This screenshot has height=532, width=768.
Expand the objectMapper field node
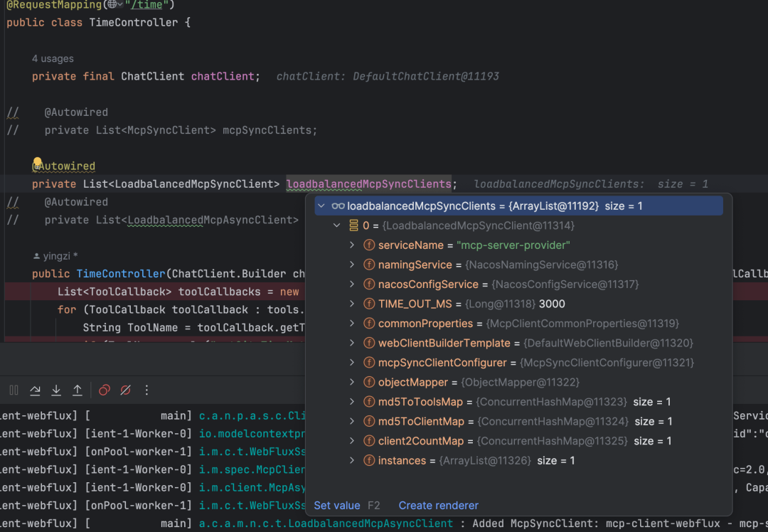[x=352, y=382]
